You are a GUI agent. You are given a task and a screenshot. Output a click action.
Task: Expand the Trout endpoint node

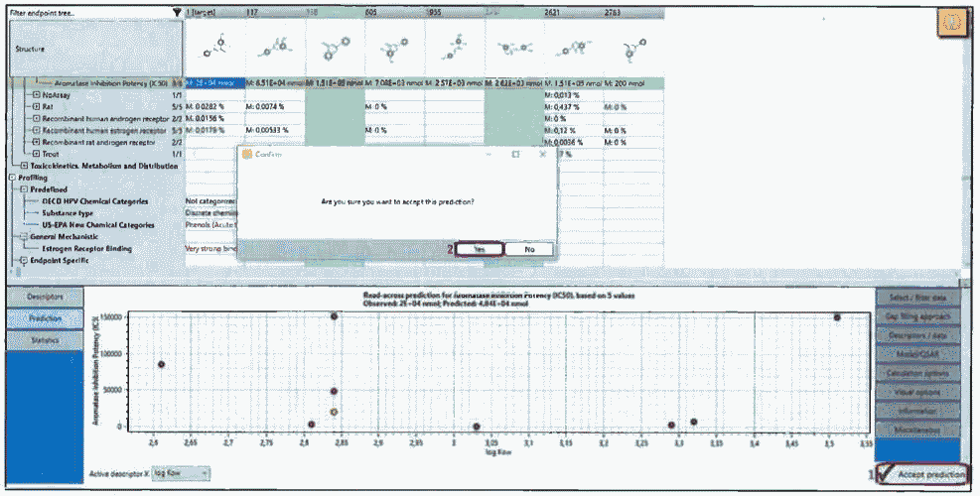[x=37, y=154]
